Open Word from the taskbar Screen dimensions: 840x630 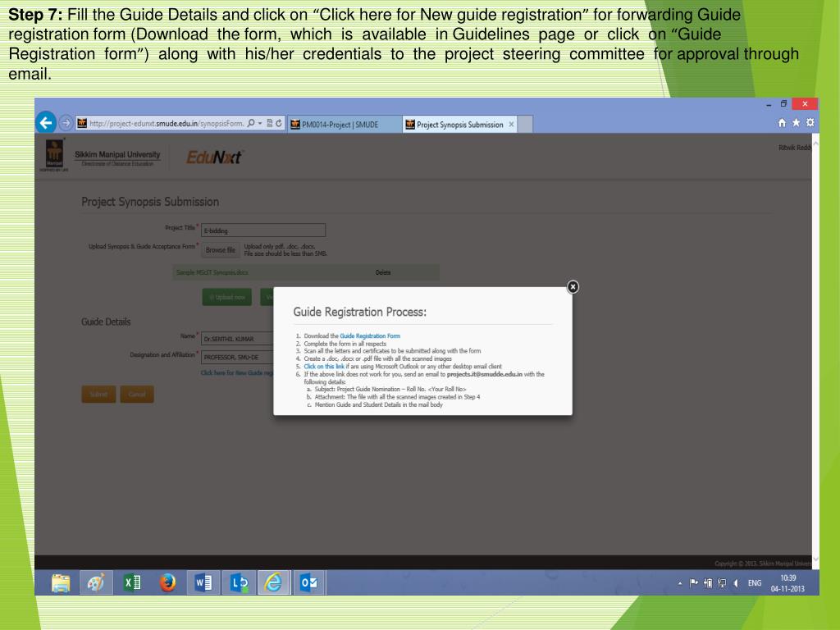click(203, 583)
